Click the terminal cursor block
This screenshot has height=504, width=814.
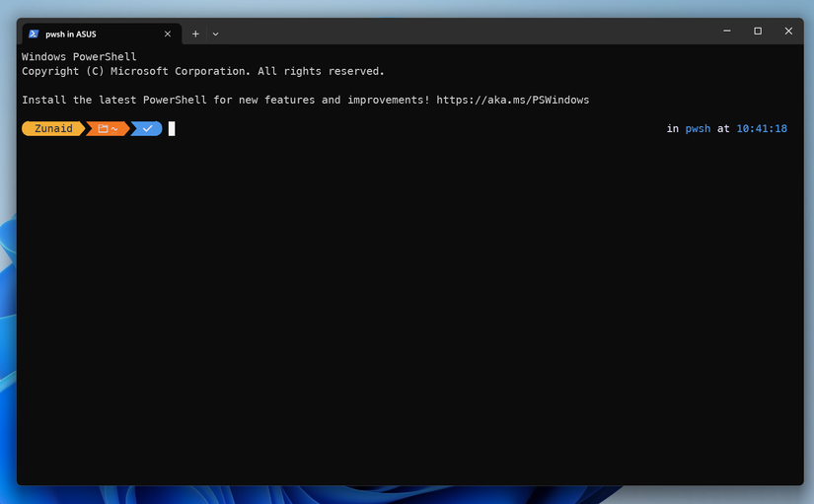click(172, 129)
